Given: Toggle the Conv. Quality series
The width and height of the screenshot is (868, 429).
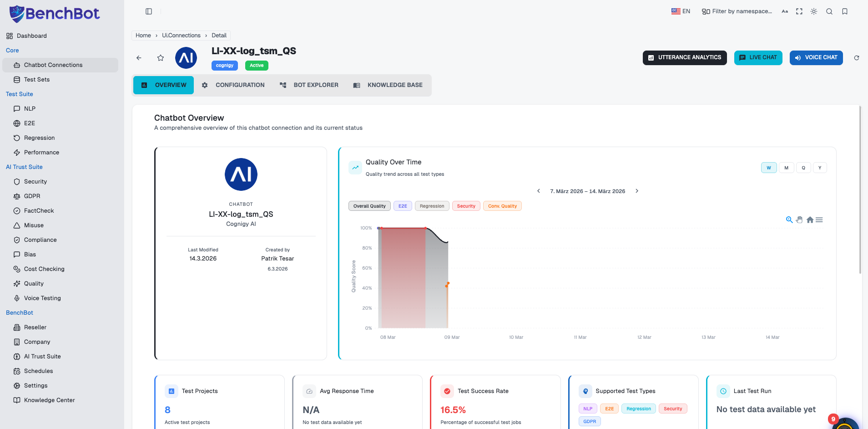Looking at the screenshot, I should click(502, 206).
